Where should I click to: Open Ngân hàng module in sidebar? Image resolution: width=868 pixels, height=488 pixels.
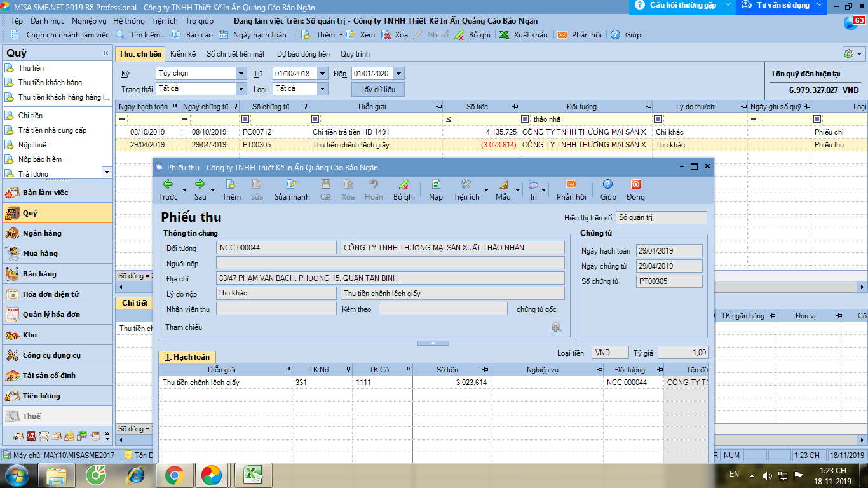click(x=42, y=233)
